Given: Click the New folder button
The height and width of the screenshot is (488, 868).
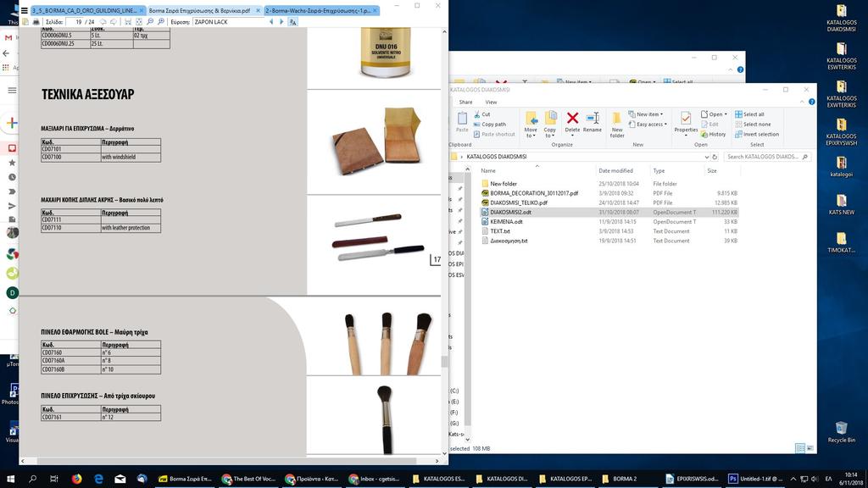Looking at the screenshot, I should tap(617, 125).
